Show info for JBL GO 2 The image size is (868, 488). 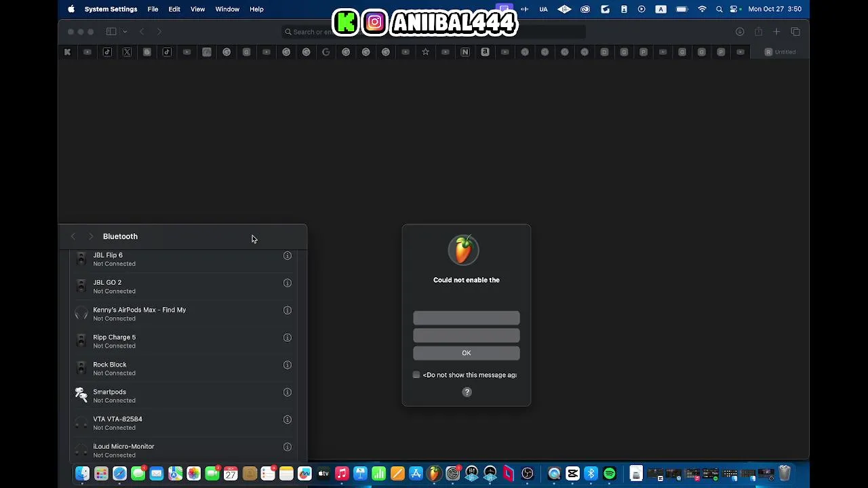[288, 283]
